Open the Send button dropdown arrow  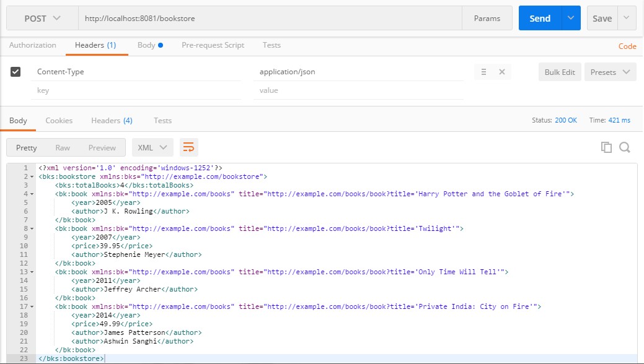(x=570, y=19)
